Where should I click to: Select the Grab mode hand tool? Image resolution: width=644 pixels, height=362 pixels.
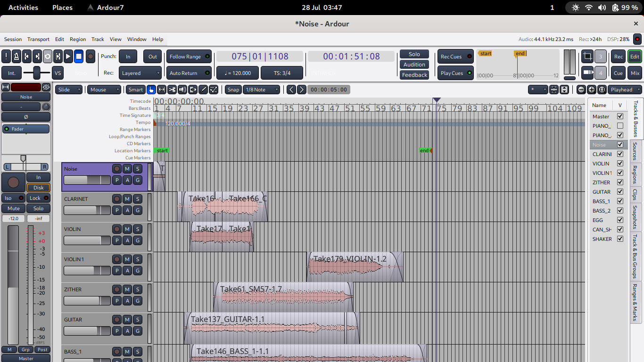pyautogui.click(x=151, y=90)
